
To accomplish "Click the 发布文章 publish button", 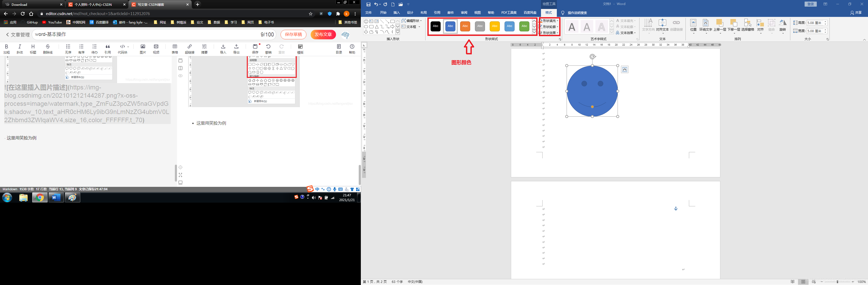I will [323, 34].
